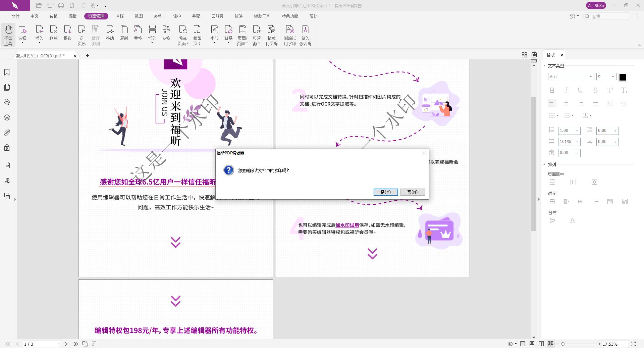Switch to the 注释 ribbon tab
644x348 pixels.
pyautogui.click(x=119, y=16)
